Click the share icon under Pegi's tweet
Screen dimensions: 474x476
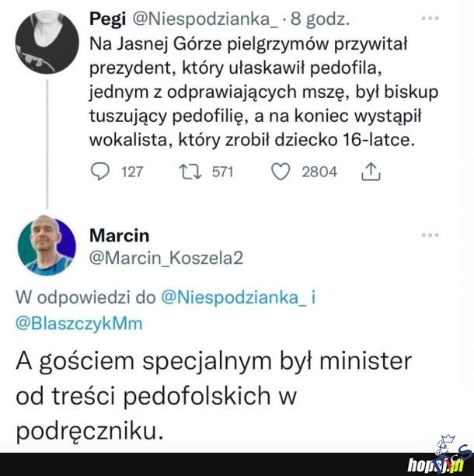(x=371, y=172)
